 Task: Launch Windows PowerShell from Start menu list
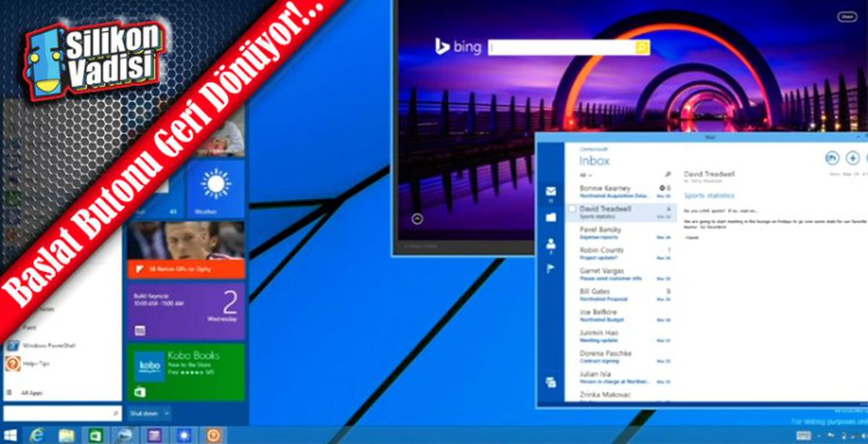pyautogui.click(x=40, y=345)
